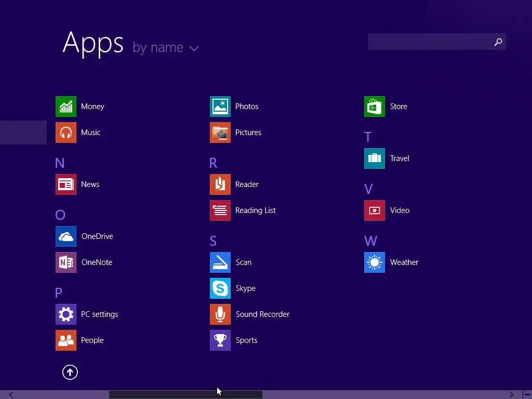532x399 pixels.
Task: Click the 'Weather' label text
Action: tap(404, 262)
